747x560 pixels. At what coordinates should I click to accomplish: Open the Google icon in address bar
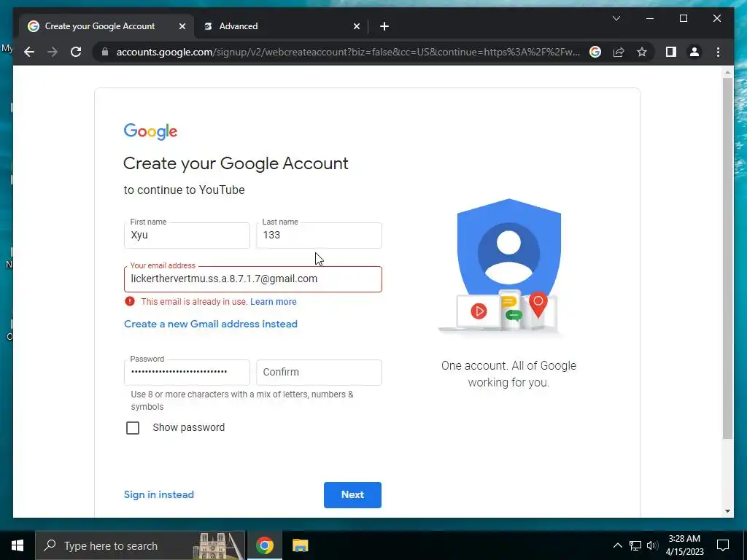(x=595, y=52)
